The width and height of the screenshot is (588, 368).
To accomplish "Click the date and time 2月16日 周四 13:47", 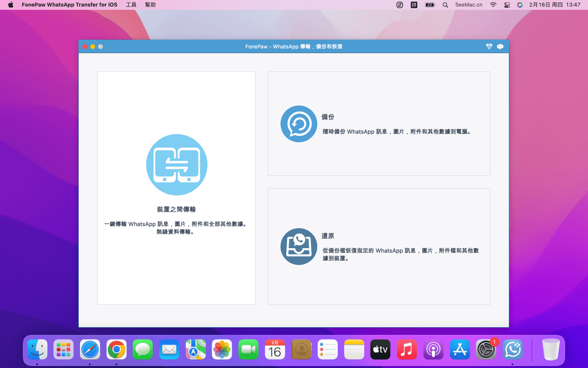I will [555, 5].
